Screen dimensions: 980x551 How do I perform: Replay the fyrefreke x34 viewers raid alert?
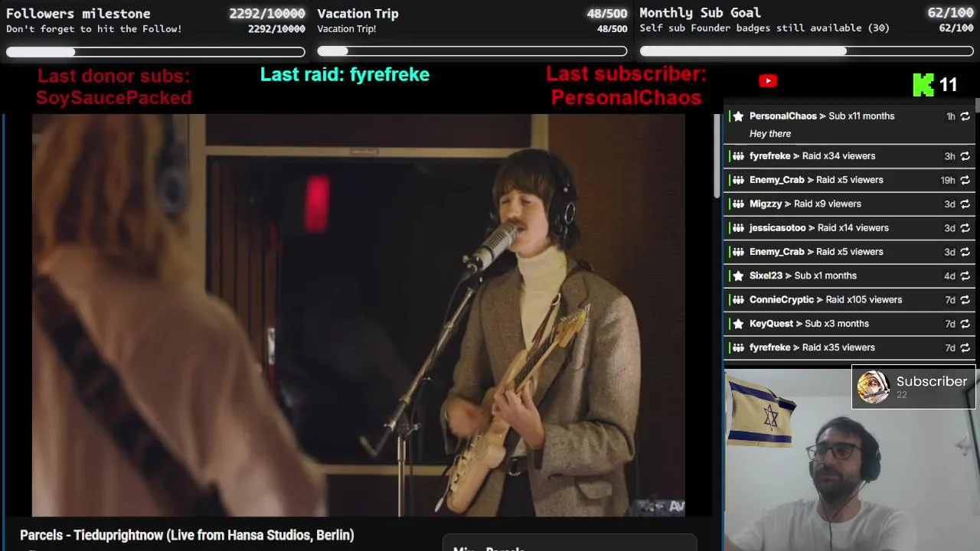pyautogui.click(x=965, y=156)
